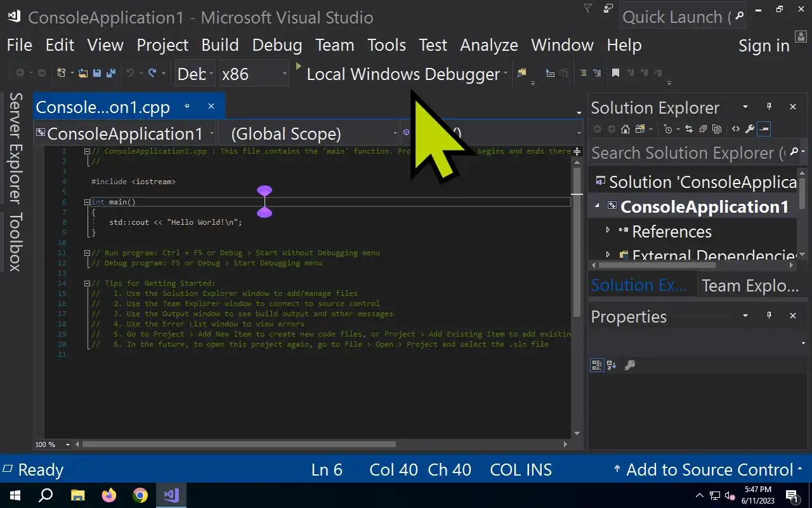This screenshot has height=508, width=812.
Task: Click the Search Solution Explorer field
Action: 688,153
